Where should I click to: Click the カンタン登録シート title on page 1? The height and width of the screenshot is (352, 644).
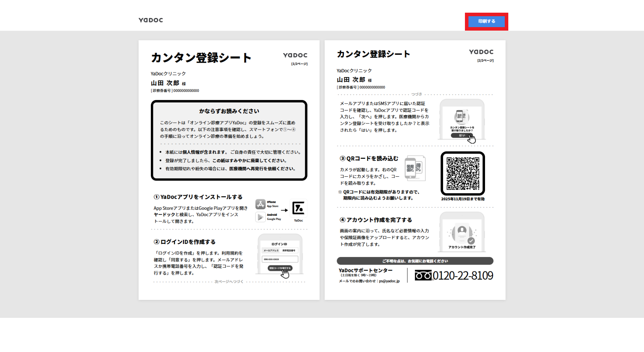click(x=201, y=57)
